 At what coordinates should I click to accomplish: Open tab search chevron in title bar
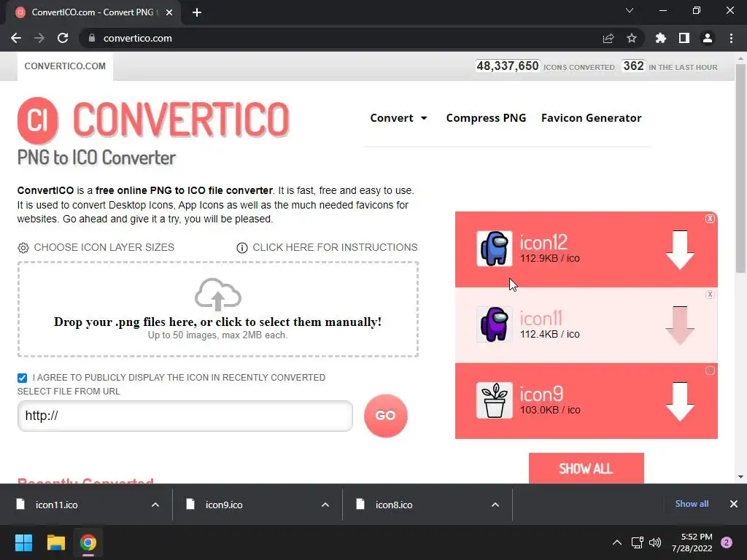pyautogui.click(x=630, y=10)
